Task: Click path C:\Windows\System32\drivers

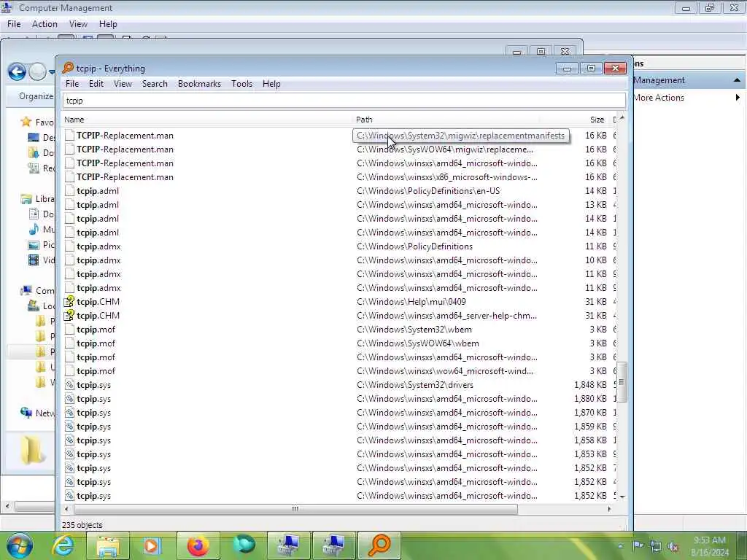Action: point(415,385)
